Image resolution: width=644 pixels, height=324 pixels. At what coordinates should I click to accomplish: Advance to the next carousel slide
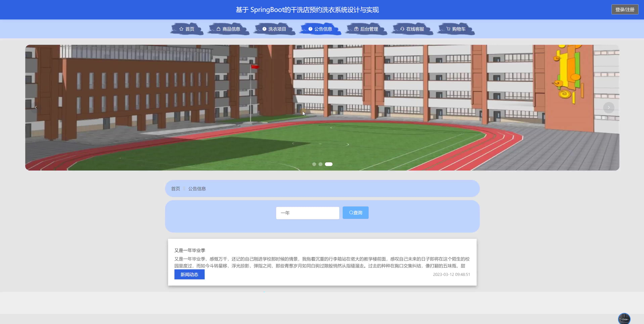(x=609, y=107)
